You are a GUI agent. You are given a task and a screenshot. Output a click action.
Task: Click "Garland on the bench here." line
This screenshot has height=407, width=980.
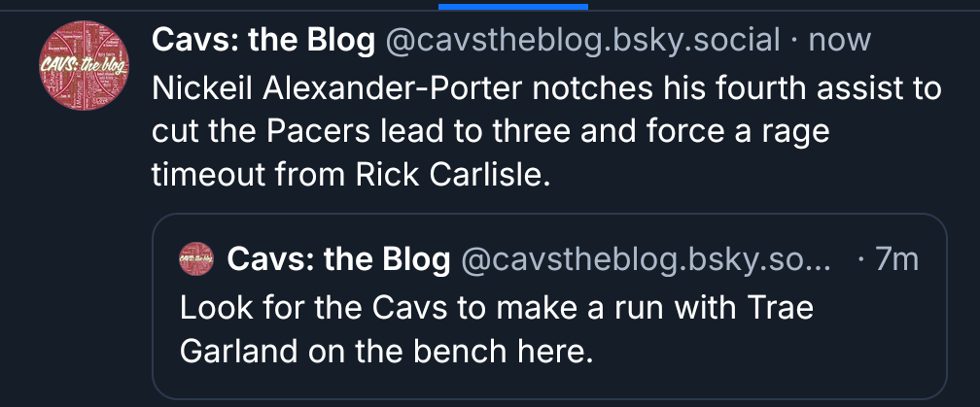(386, 350)
